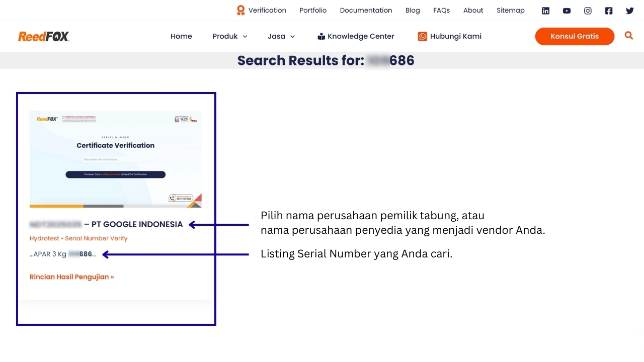Open the Instagram social icon
Screen dimensions: 644x362
click(x=588, y=11)
